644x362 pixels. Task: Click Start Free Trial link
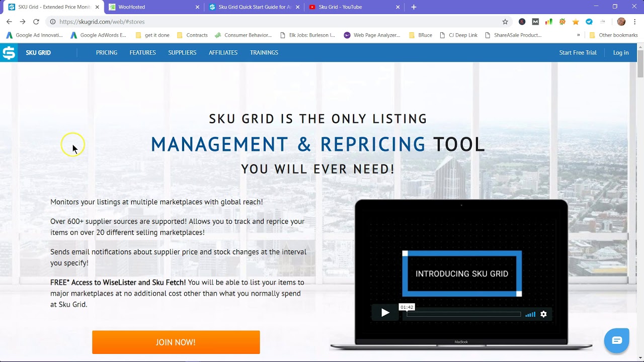coord(578,52)
